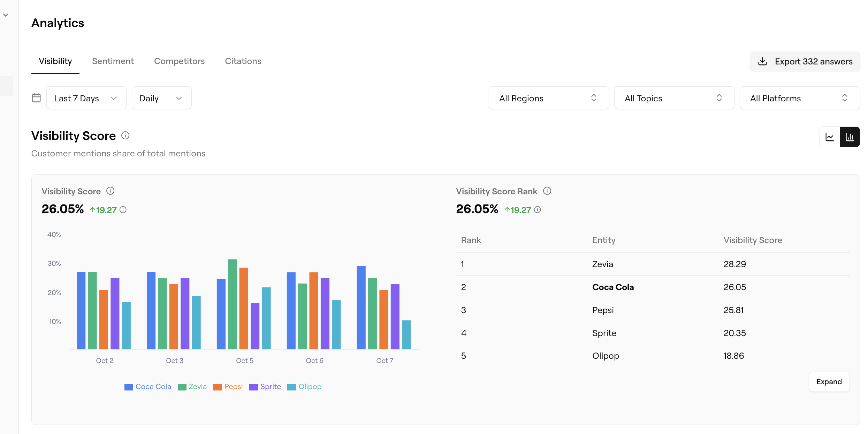Open the Last 7 Days date range dropdown
Image resolution: width=868 pixels, height=434 pixels.
[x=86, y=98]
